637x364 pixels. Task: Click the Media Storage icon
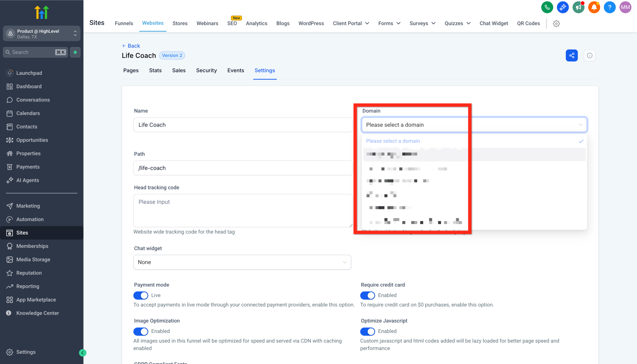click(9, 260)
